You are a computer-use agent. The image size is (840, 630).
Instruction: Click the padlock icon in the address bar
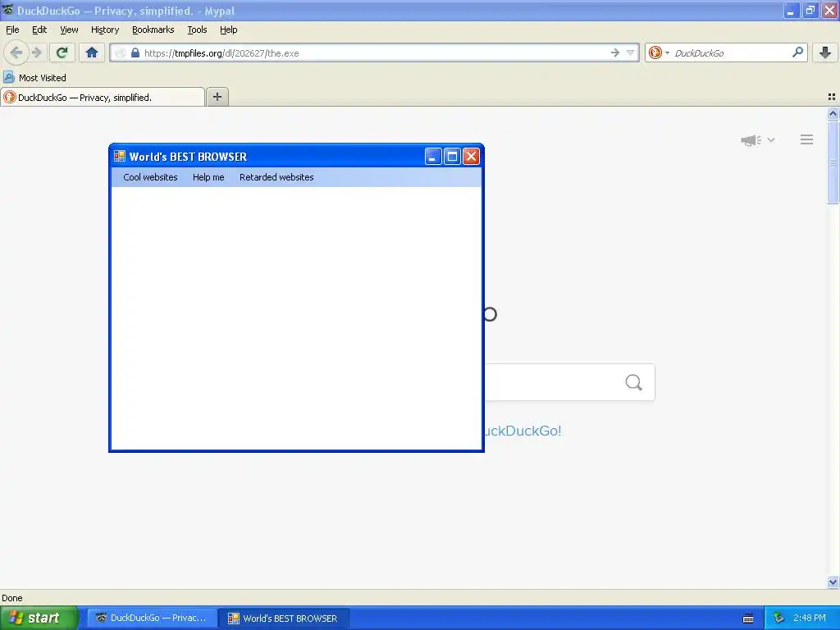[135, 52]
